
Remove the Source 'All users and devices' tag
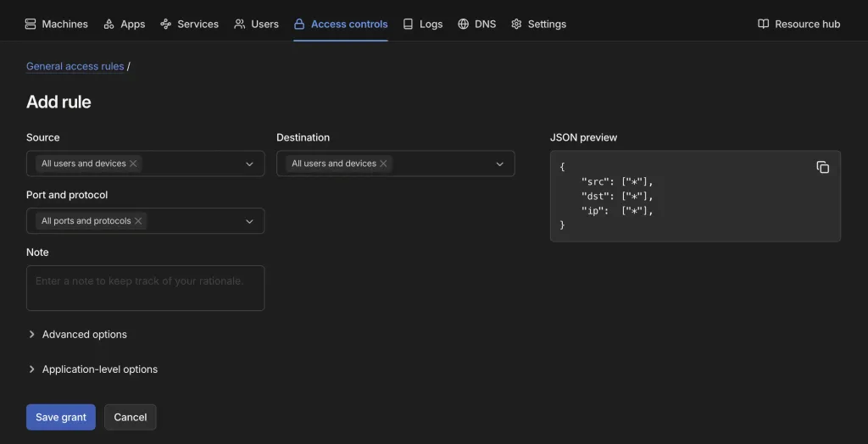(x=133, y=164)
